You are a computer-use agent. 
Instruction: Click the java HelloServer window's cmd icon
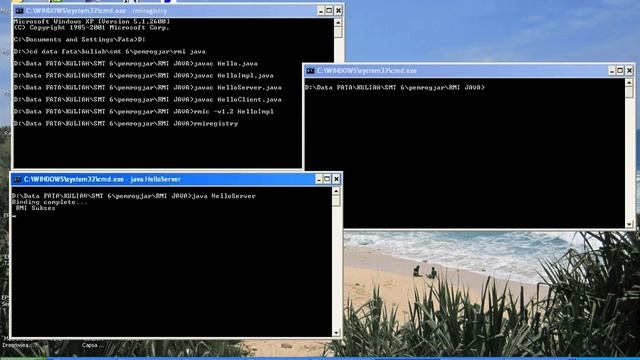[18, 179]
